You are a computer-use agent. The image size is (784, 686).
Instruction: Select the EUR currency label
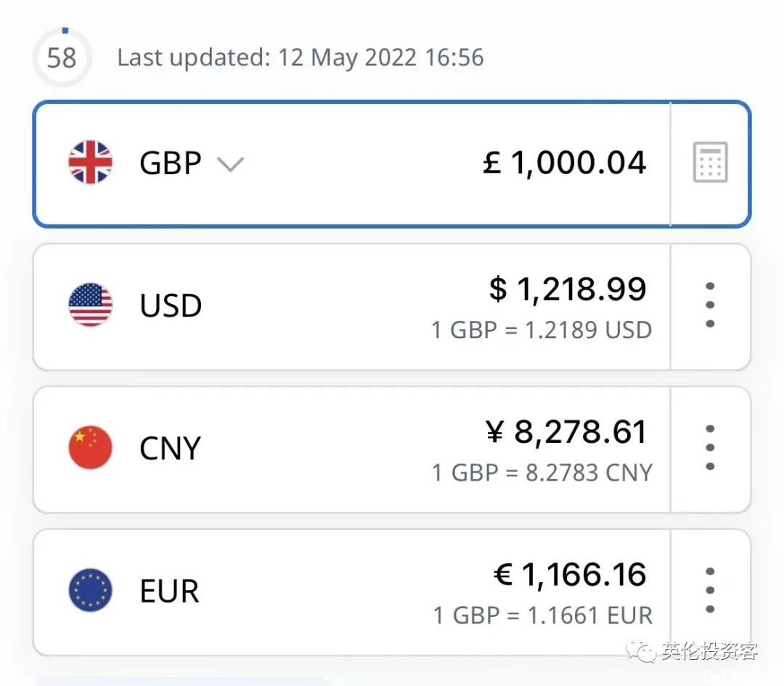[169, 591]
